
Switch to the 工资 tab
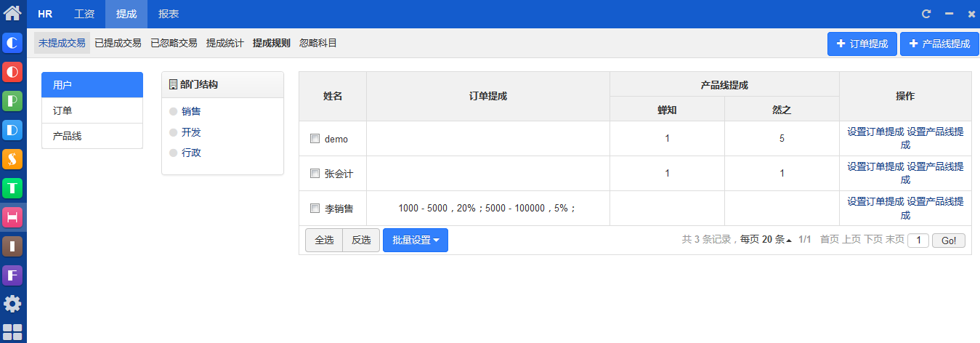pyautogui.click(x=84, y=14)
